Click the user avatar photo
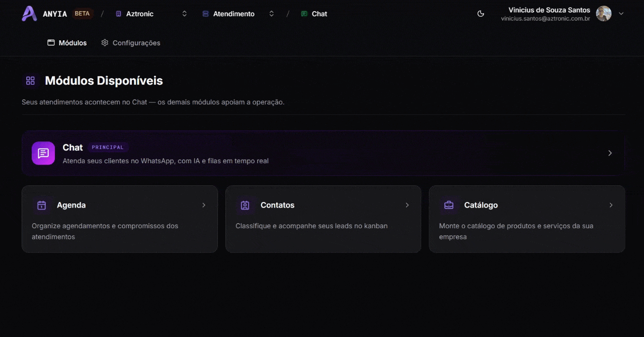Viewport: 644px width, 337px height. pyautogui.click(x=604, y=14)
